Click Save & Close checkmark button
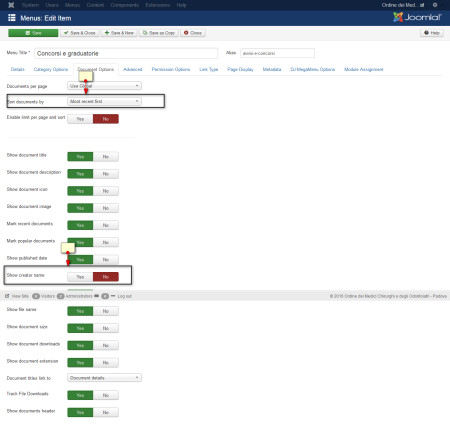This screenshot has width=450, height=440. [80, 33]
